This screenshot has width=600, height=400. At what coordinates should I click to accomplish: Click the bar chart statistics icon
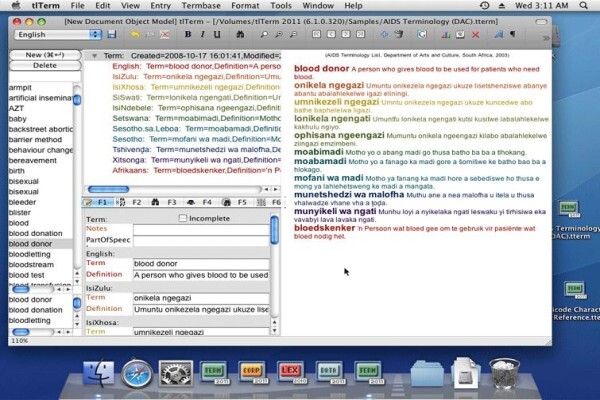446,34
